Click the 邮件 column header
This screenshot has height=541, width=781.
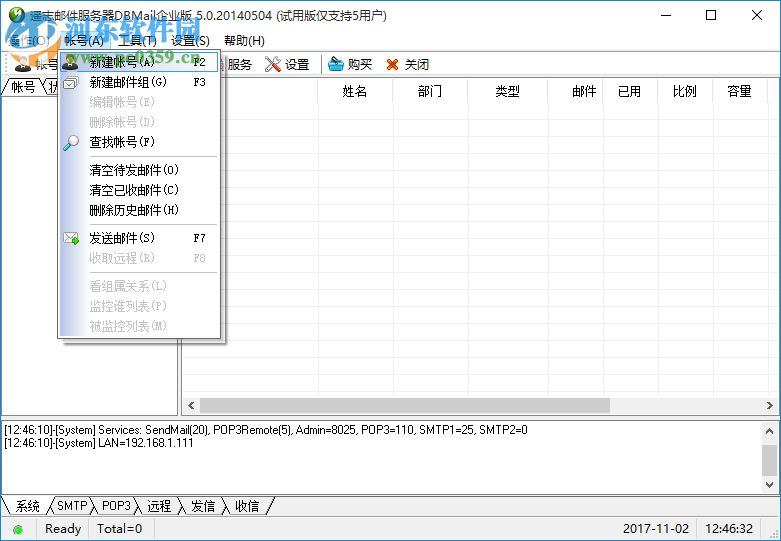[576, 91]
